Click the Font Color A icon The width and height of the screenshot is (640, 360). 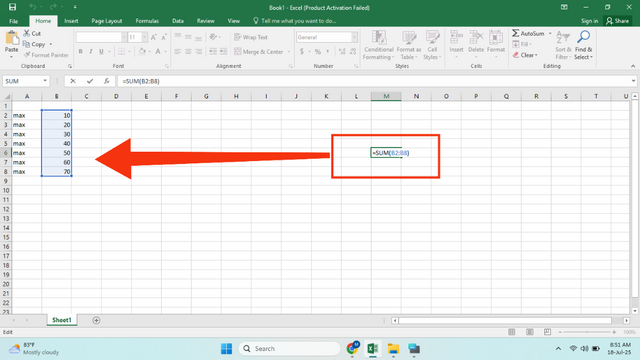click(158, 51)
